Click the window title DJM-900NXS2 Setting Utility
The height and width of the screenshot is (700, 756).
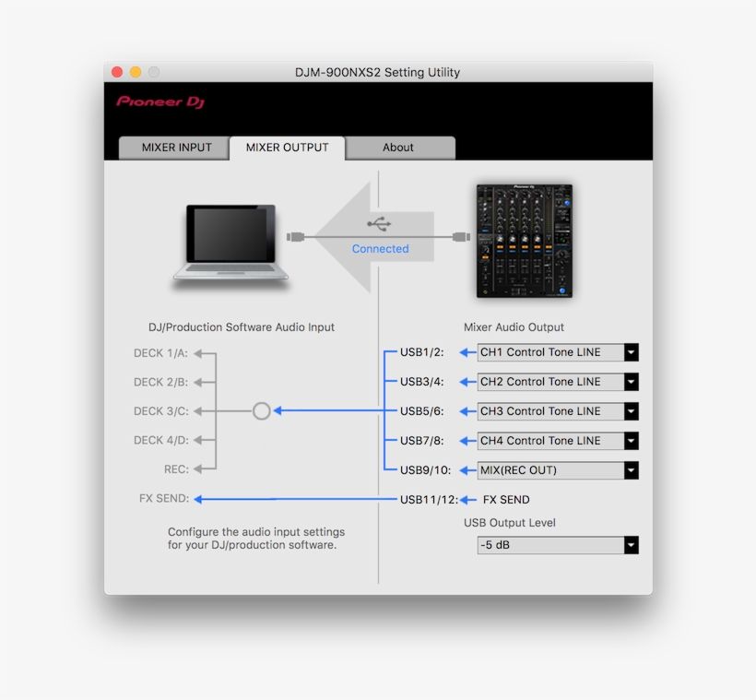[377, 72]
